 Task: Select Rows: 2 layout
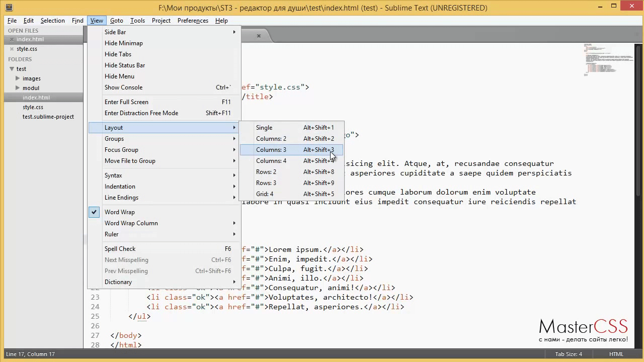coord(291,172)
